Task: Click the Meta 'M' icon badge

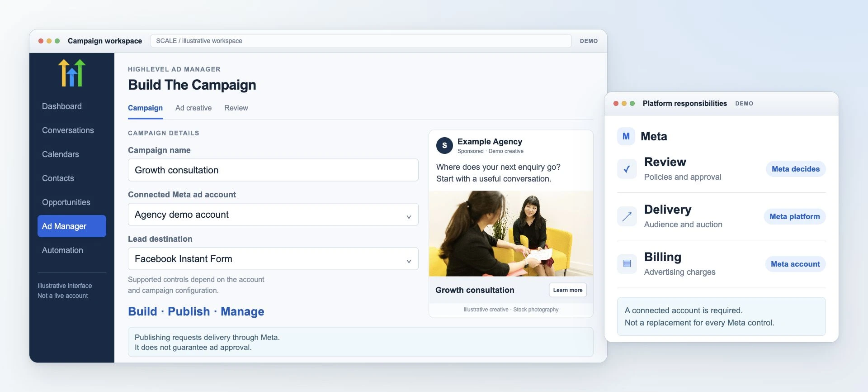Action: (626, 136)
